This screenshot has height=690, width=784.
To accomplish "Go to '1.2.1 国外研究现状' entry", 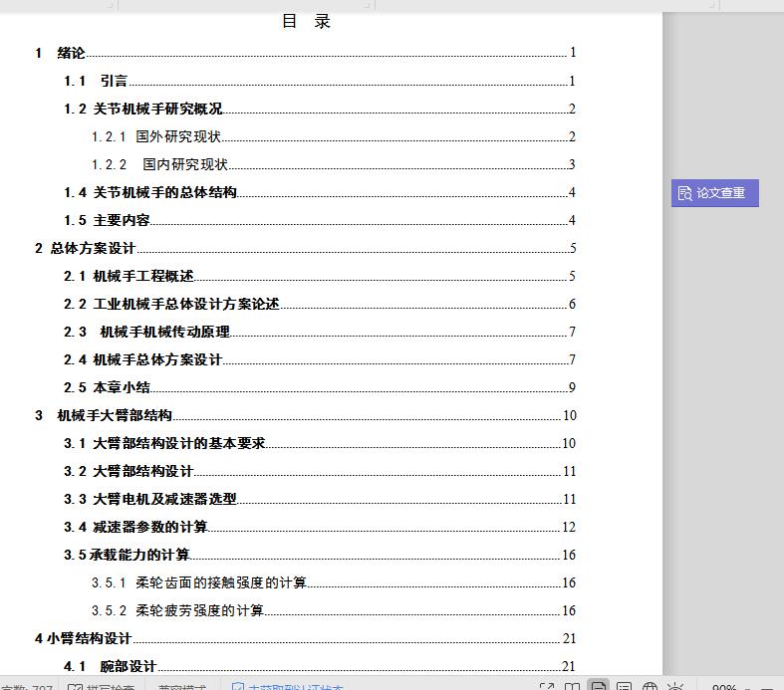I will pyautogui.click(x=334, y=136).
